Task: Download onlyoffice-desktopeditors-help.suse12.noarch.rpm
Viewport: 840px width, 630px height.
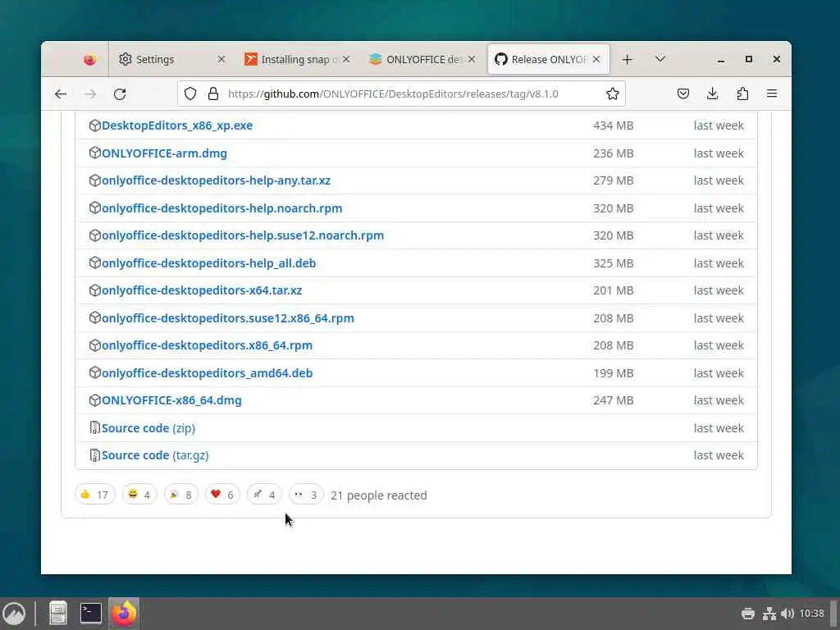Action: point(243,235)
